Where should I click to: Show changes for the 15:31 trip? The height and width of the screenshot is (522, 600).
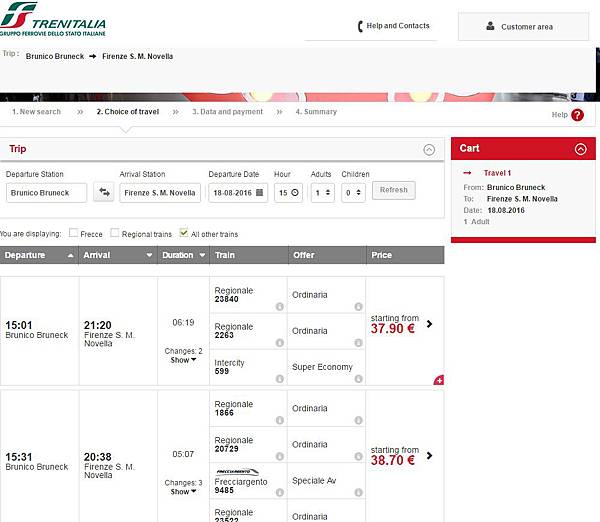[183, 492]
